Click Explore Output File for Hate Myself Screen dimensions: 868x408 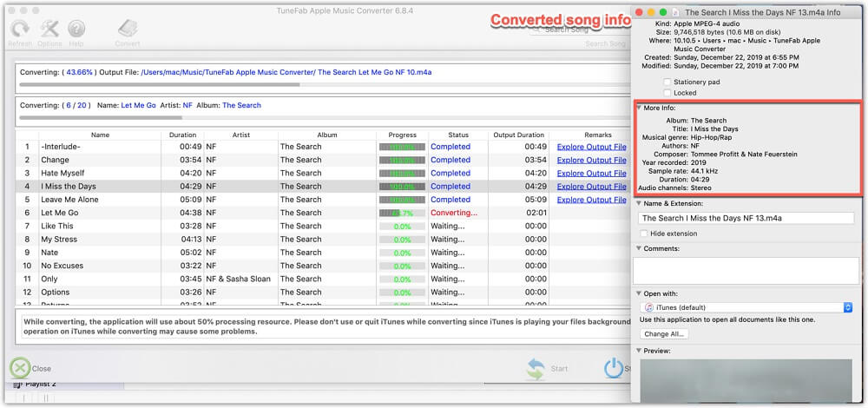pos(591,173)
